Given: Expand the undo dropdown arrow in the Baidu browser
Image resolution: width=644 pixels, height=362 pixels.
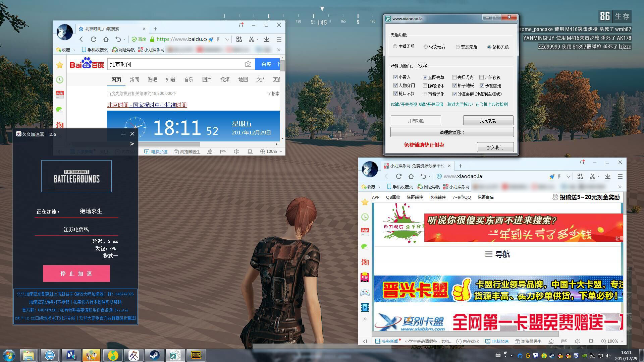Looking at the screenshot, I should 124,40.
